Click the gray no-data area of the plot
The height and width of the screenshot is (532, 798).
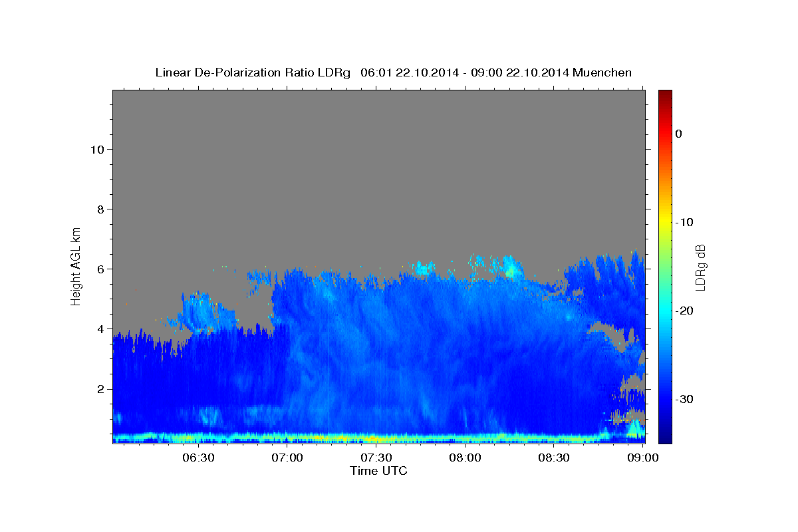tap(378, 173)
